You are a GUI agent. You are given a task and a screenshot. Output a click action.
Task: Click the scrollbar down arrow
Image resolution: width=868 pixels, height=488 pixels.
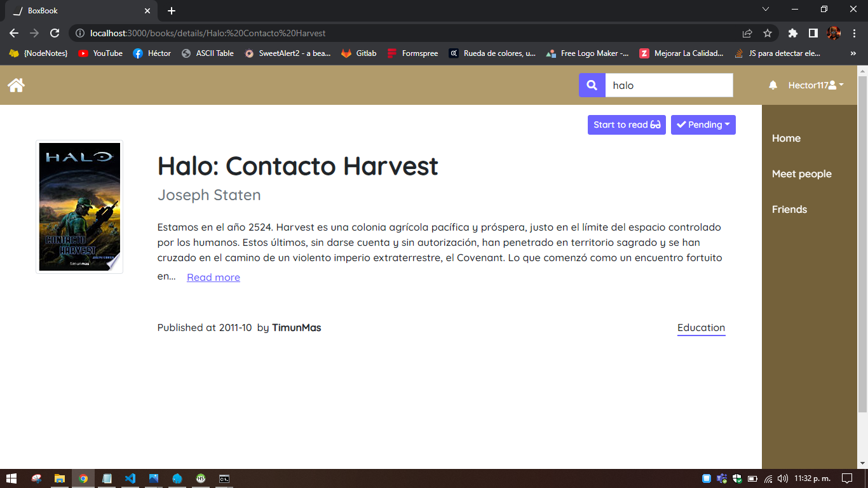(862, 464)
